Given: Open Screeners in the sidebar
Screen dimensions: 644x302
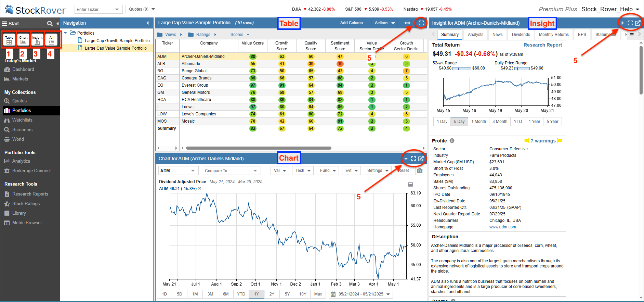Looking at the screenshot, I should pyautogui.click(x=22, y=130).
